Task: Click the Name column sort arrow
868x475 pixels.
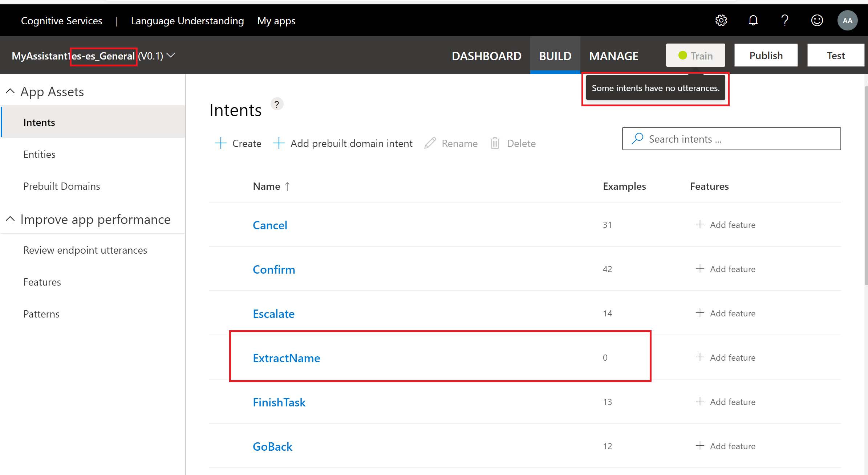Action: [287, 186]
